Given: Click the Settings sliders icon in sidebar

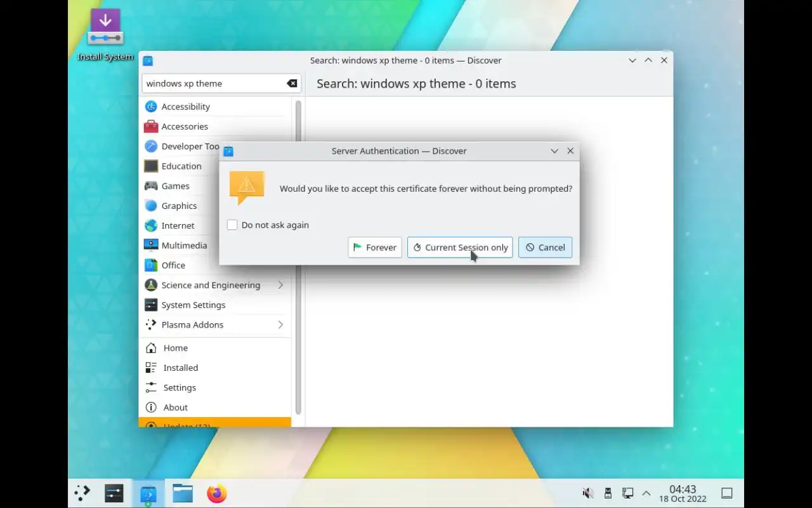Looking at the screenshot, I should click(x=151, y=387).
